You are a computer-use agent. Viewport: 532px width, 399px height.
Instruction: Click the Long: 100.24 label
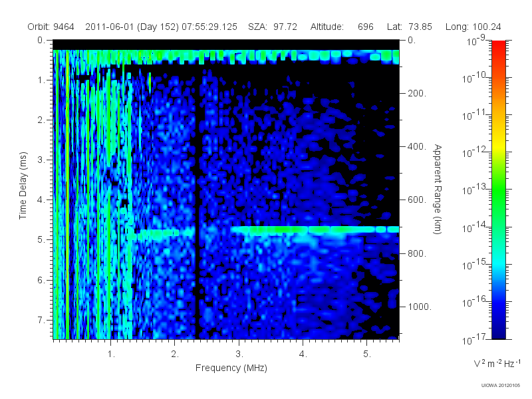coord(473,27)
